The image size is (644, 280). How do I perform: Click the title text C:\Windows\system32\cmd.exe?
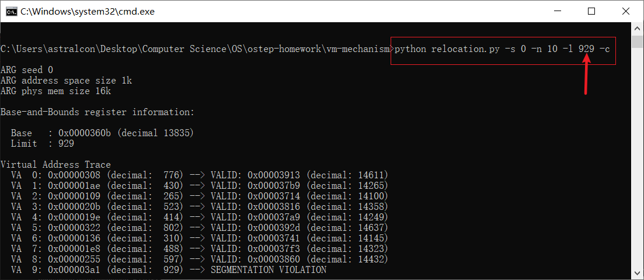(x=88, y=12)
